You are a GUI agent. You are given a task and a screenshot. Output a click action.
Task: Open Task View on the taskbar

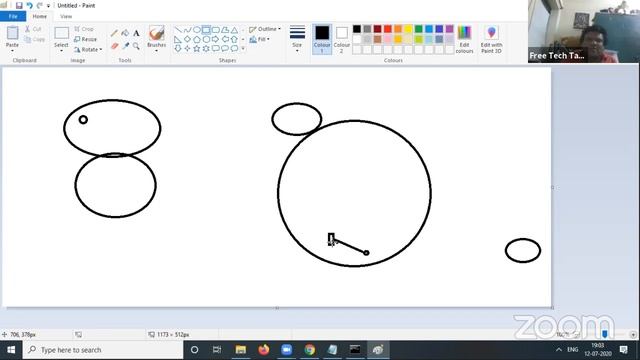click(x=217, y=350)
